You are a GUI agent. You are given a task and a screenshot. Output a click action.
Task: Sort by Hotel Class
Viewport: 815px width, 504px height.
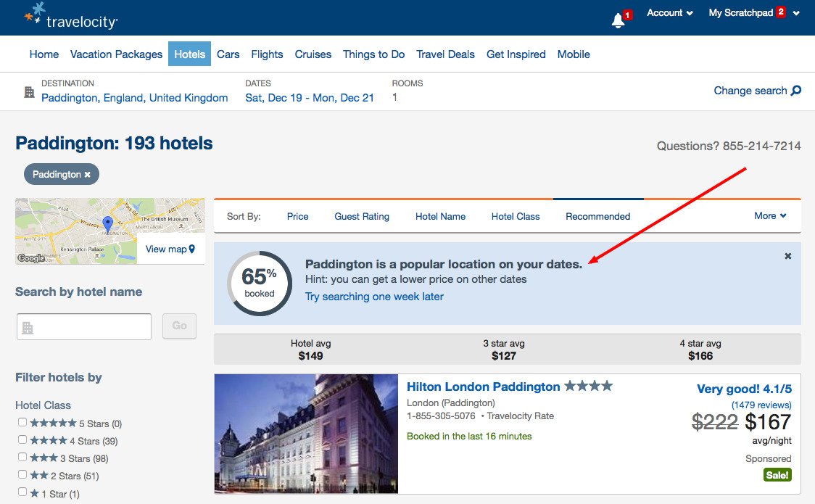point(516,216)
